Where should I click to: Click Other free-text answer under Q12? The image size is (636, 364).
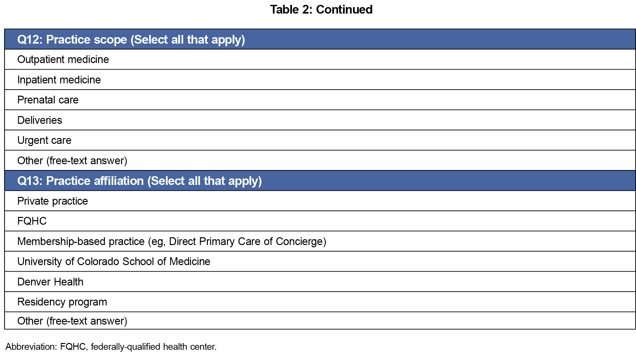coord(72,161)
